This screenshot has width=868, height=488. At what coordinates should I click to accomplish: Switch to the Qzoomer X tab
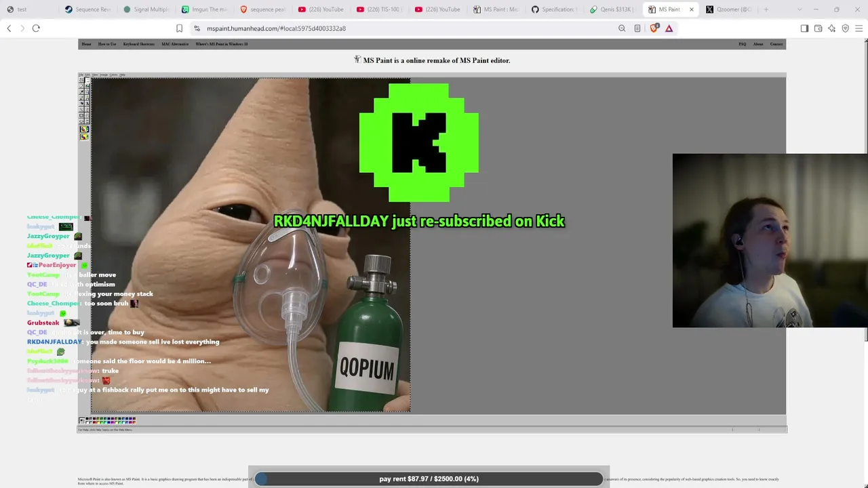[730, 9]
